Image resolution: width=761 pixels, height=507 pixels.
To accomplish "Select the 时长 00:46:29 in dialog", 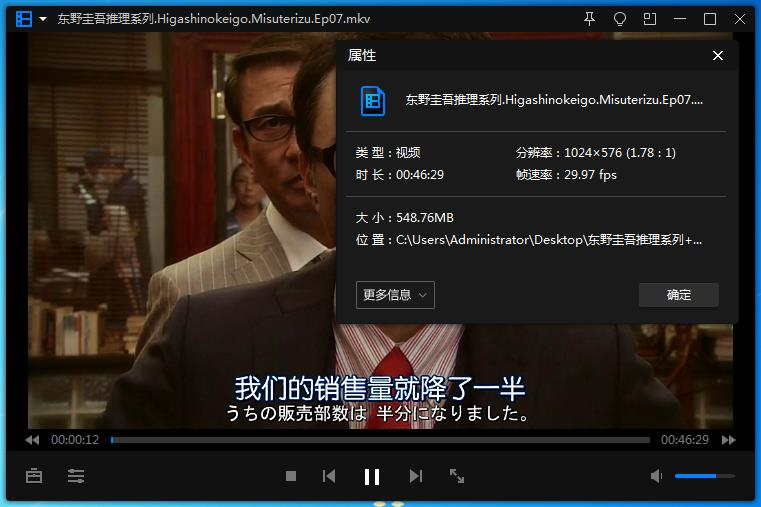I will pos(420,175).
